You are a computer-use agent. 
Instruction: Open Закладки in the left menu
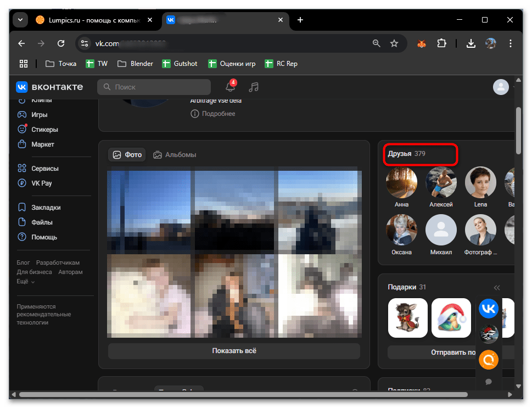click(39, 208)
